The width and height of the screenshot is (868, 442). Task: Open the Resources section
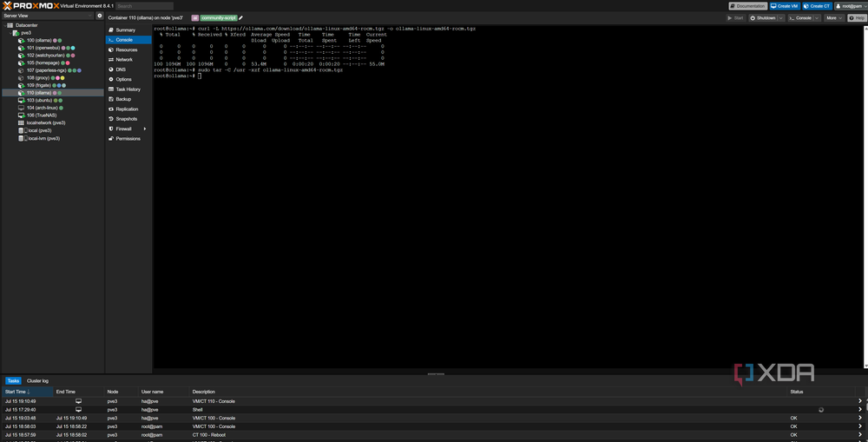coord(128,49)
